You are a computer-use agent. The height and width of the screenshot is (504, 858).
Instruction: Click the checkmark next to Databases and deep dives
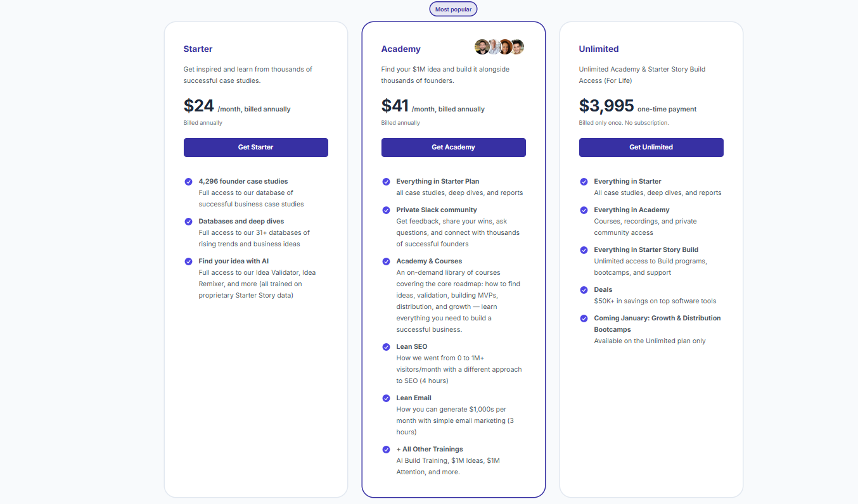(189, 222)
